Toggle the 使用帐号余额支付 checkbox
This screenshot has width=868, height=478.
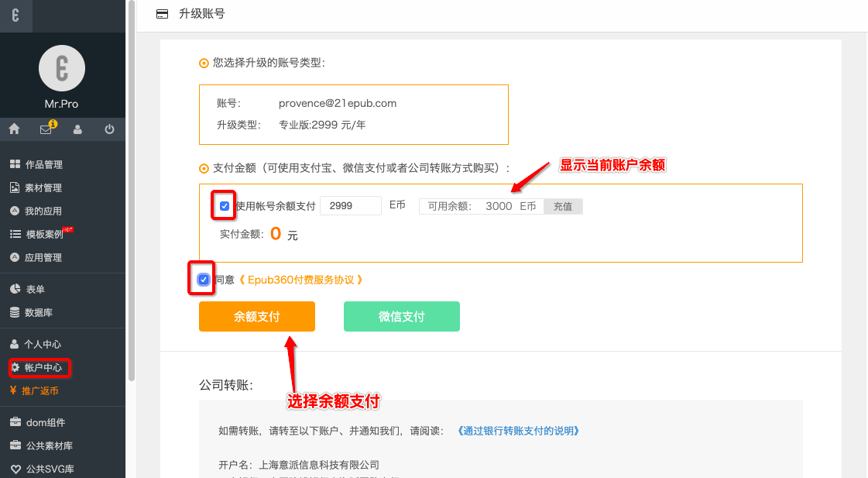(225, 206)
